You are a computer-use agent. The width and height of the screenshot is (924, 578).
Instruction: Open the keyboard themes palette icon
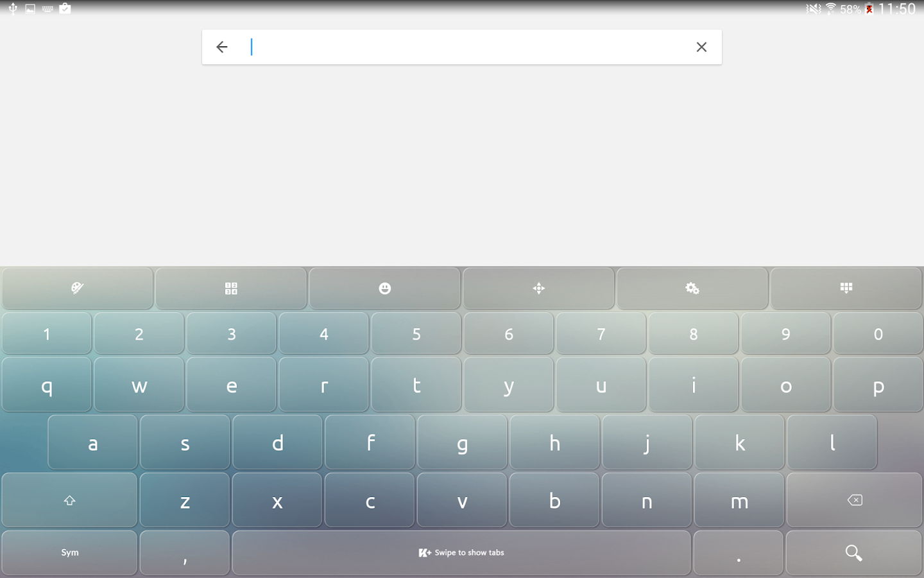coord(77,288)
